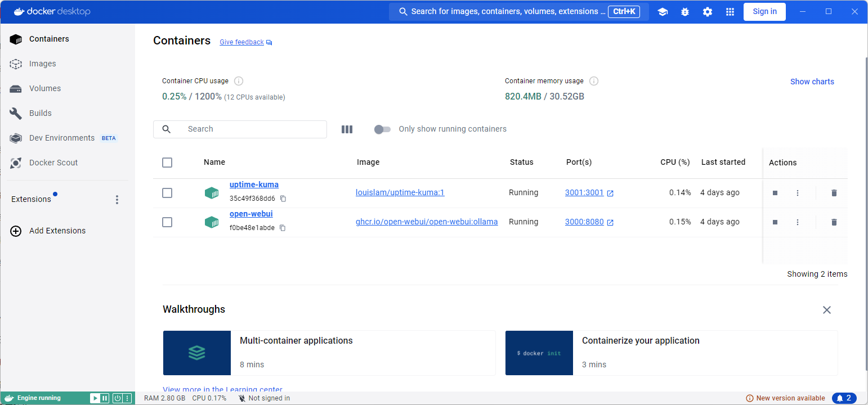Open more actions menu for uptime-kuma

pos(798,193)
